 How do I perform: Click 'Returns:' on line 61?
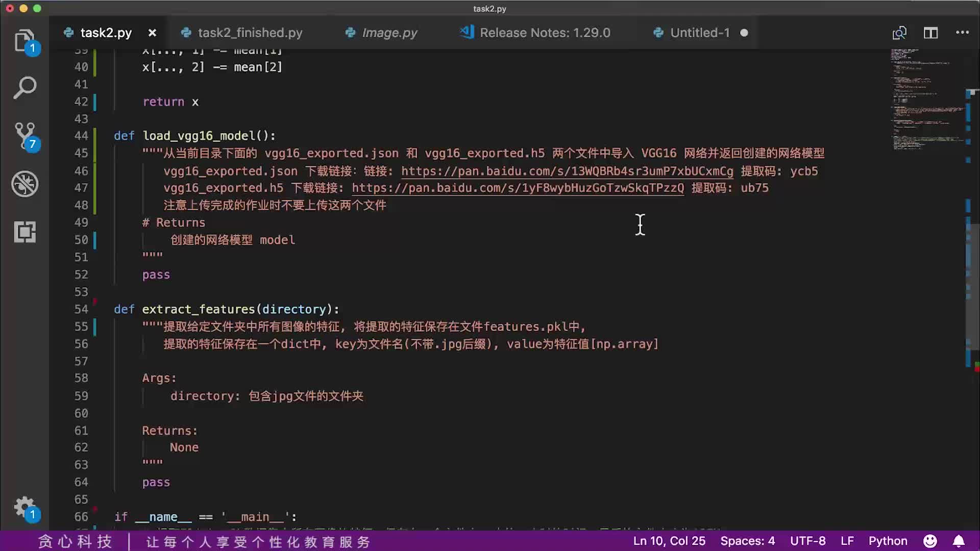coord(169,431)
